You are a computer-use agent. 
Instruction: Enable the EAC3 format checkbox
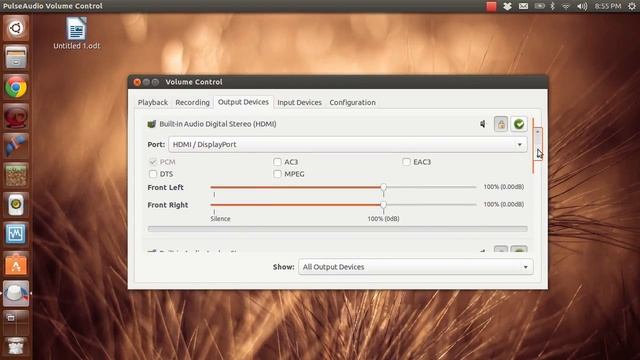tap(406, 162)
